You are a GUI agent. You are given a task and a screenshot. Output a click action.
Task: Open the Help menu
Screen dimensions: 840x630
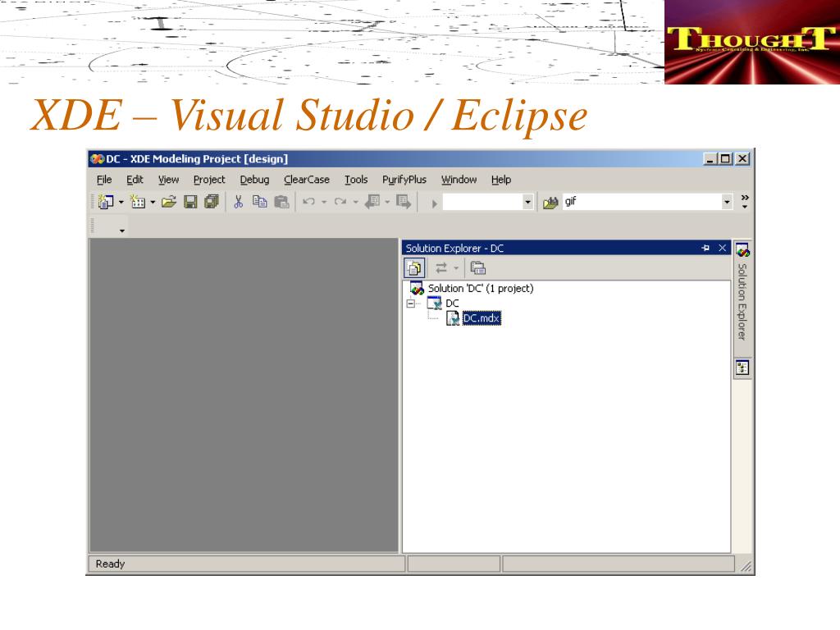point(501,180)
